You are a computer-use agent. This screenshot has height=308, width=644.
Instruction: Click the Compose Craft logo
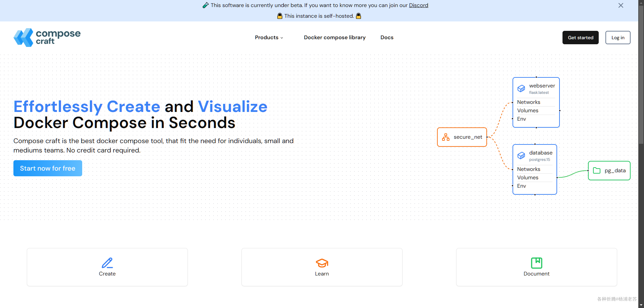coord(47,38)
